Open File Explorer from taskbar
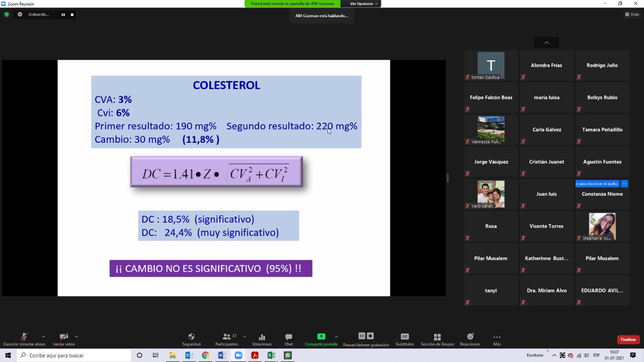The height and width of the screenshot is (362, 644). click(x=172, y=355)
